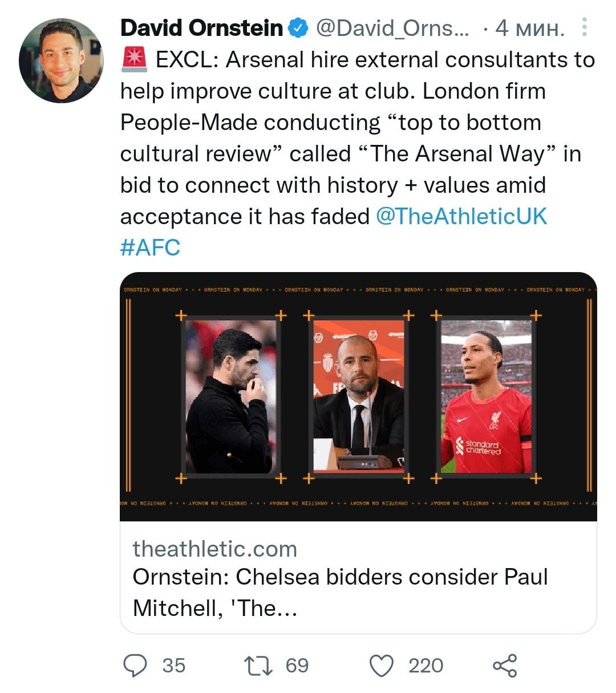Viewport: 616px width, 693px height.
Task: Click the 220 likes count
Action: (425, 665)
